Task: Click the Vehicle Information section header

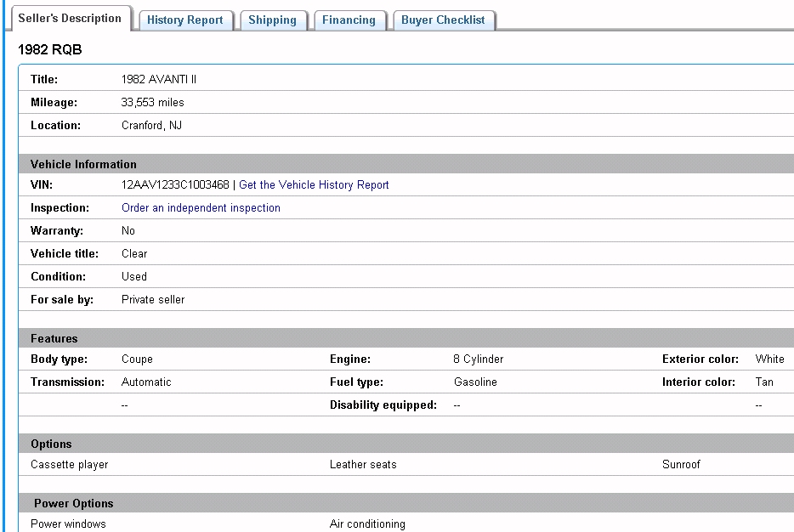Action: pos(83,164)
